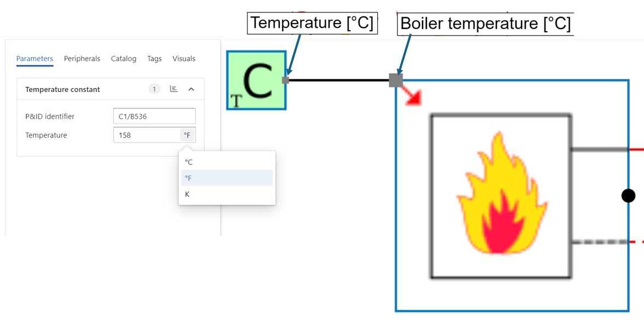Image resolution: width=644 pixels, height=331 pixels.
Task: Choose °C from the unit list
Action: [189, 162]
